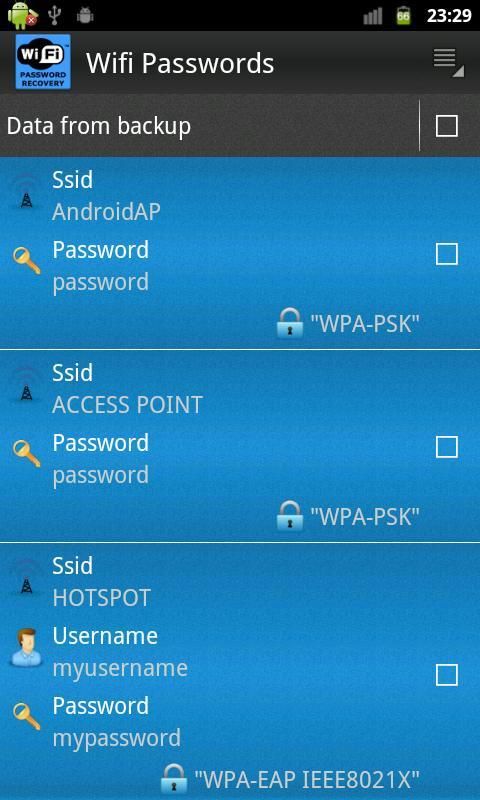Select the AndroidAP entry checkbox
Screen dimensions: 480x800
pos(446,254)
